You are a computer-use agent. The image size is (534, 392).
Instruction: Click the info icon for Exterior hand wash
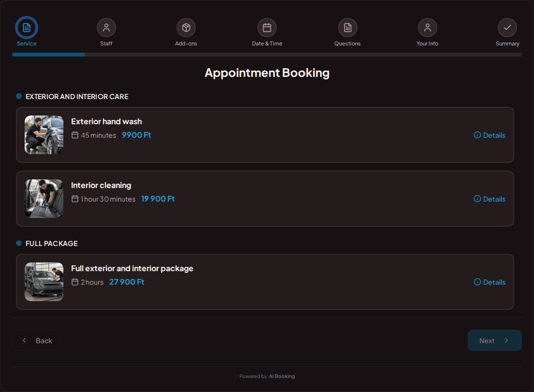[x=477, y=135]
